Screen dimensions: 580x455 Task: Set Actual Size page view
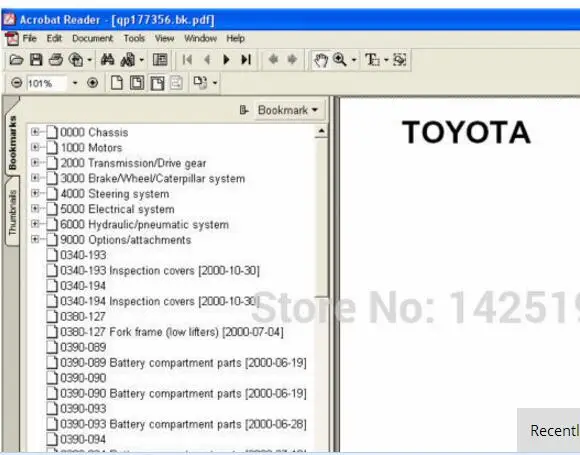117,82
